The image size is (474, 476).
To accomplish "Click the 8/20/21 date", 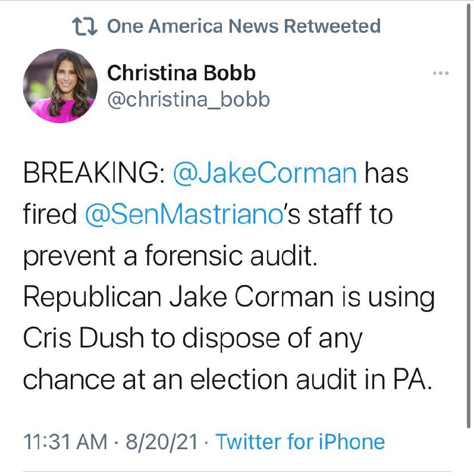I will click(161, 441).
